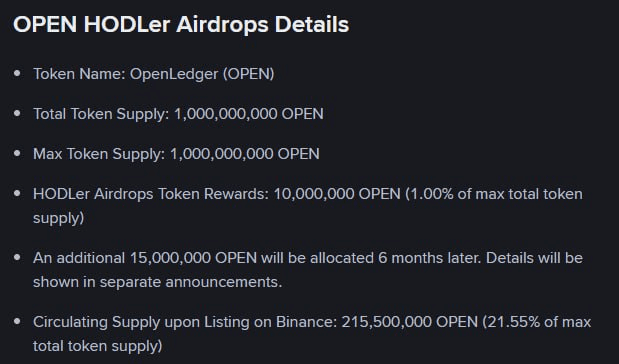The height and width of the screenshot is (364, 619).
Task: Select the Total Token Supply line
Action: coord(178,114)
